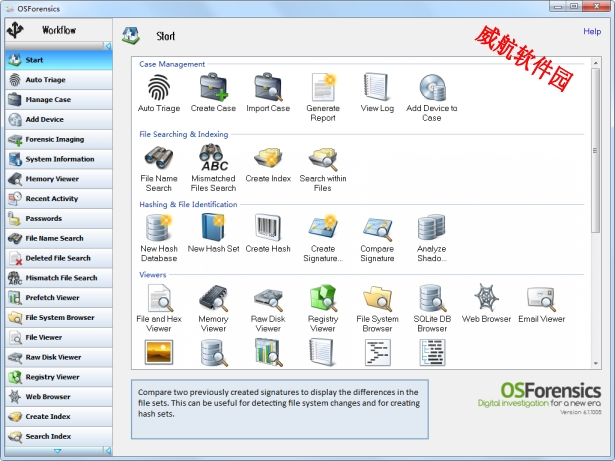Choose Create Index in the sidebar
The height and width of the screenshot is (461, 615).
pyautogui.click(x=59, y=417)
